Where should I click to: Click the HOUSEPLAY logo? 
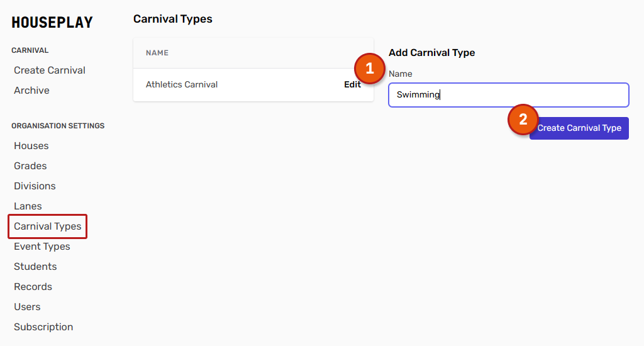point(52,23)
